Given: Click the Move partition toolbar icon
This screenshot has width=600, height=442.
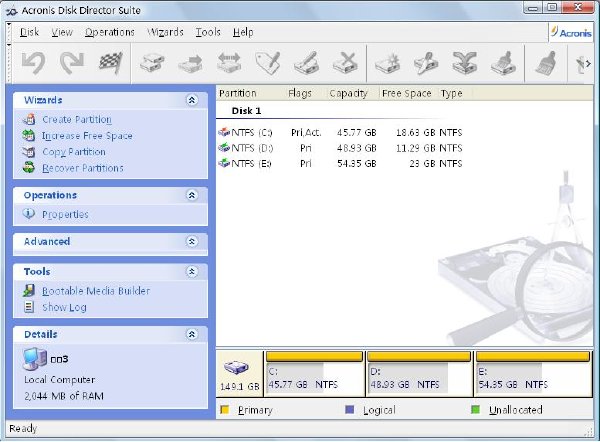Looking at the screenshot, I should point(191,63).
